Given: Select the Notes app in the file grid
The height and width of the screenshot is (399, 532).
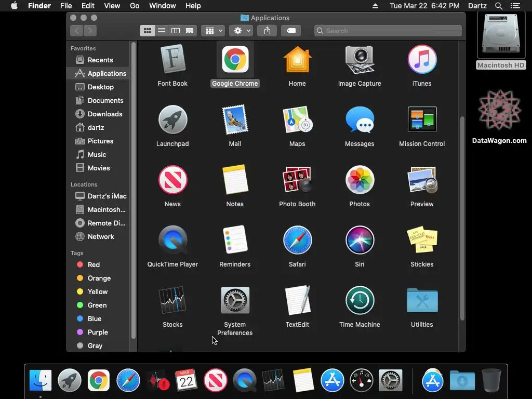Looking at the screenshot, I should coord(235,180).
